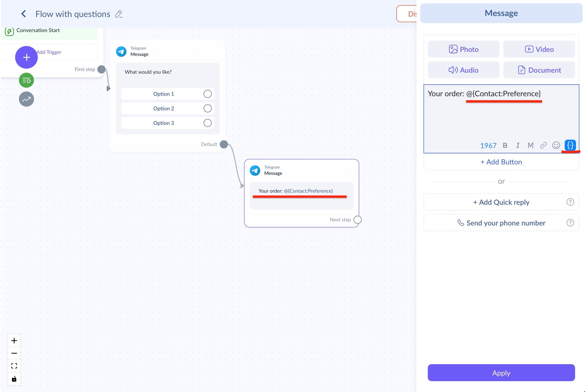This screenshot has width=585, height=392.
Task: Toggle monospace M formatting
Action: [530, 145]
